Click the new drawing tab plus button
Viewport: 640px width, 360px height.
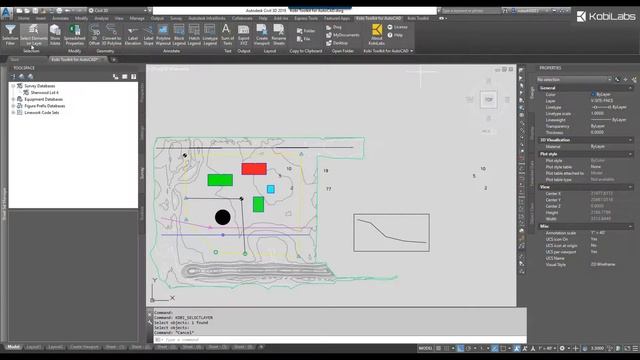coord(114,60)
